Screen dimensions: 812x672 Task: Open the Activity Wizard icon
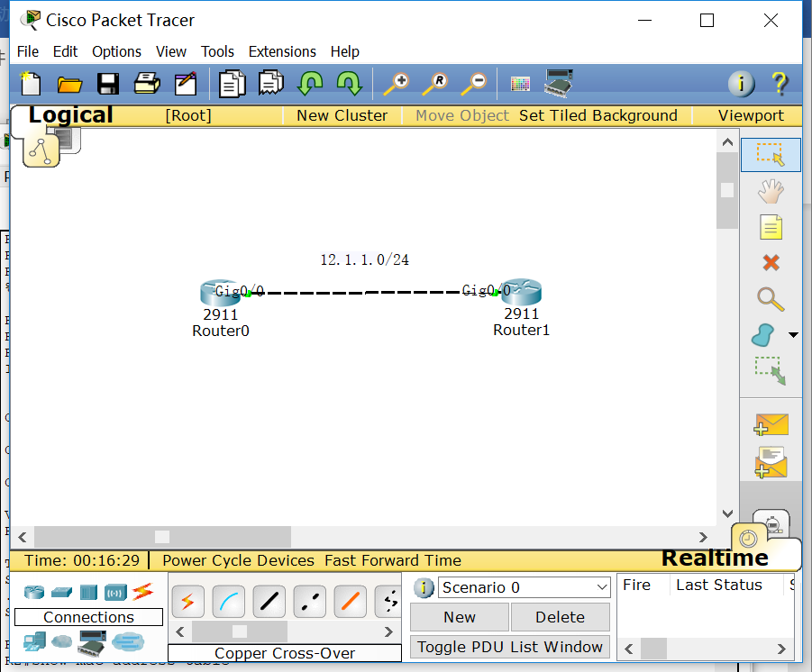[186, 84]
